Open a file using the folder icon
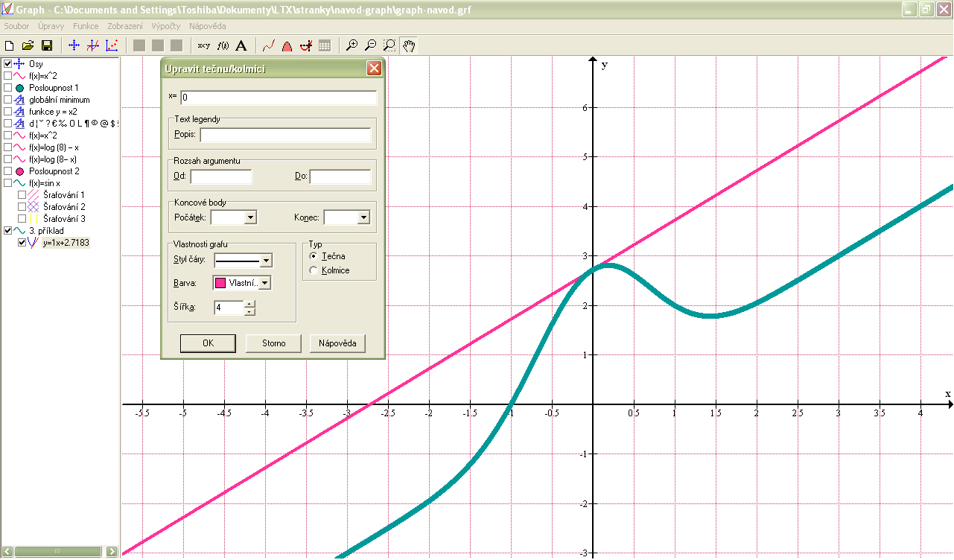Viewport: 954px width, 560px height. (28, 45)
